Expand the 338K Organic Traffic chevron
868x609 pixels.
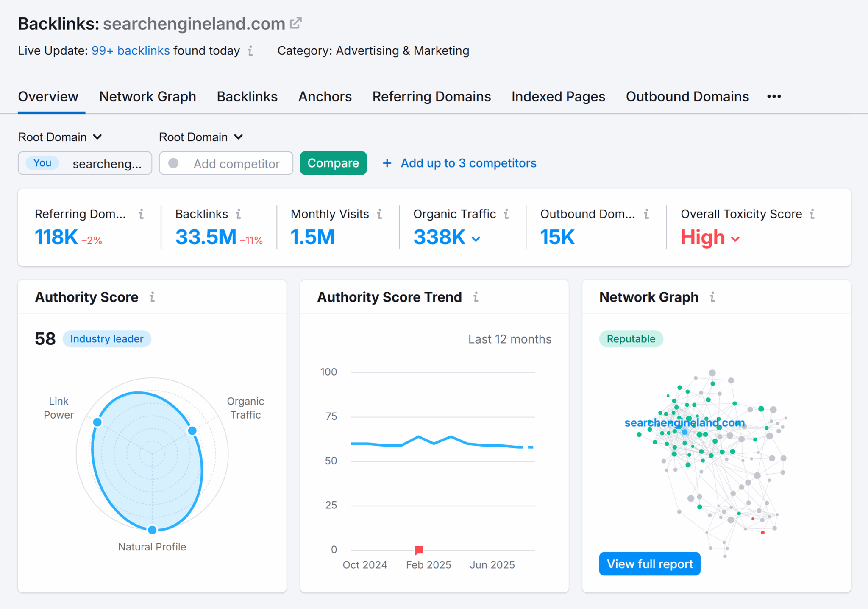click(x=476, y=239)
